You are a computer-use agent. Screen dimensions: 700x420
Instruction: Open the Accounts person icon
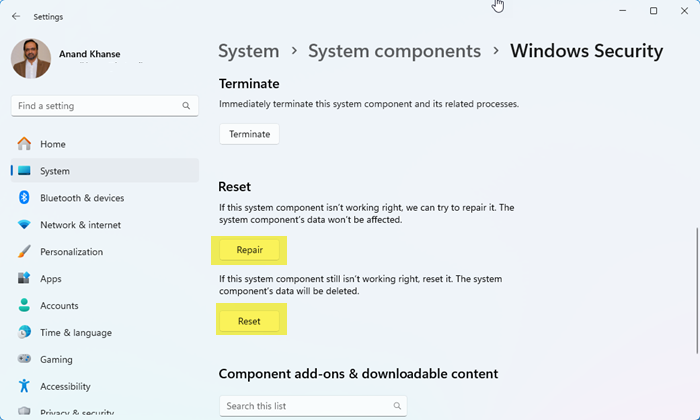pos(24,306)
